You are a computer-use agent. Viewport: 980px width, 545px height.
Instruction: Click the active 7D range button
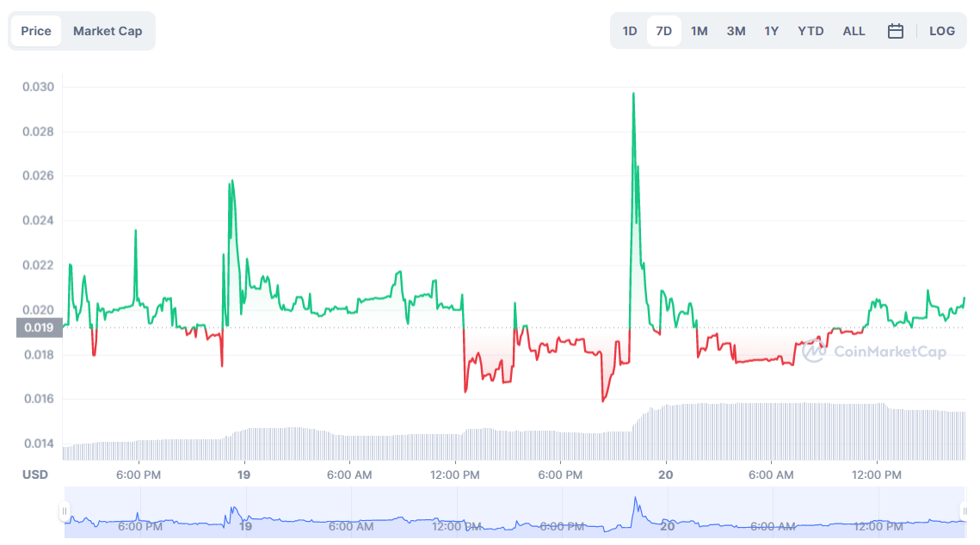click(x=664, y=30)
